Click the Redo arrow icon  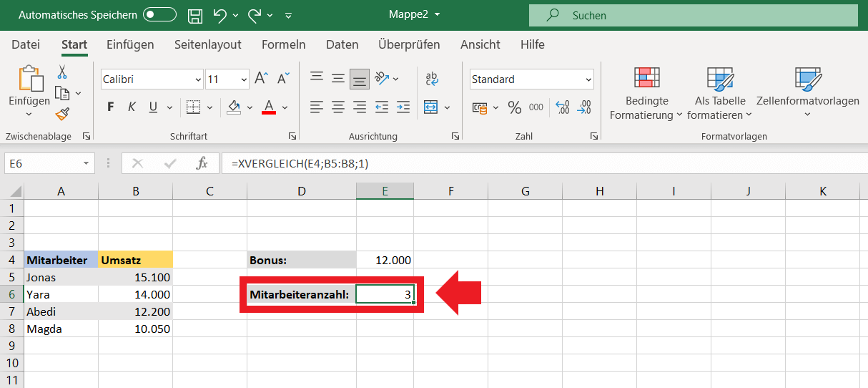pos(255,14)
